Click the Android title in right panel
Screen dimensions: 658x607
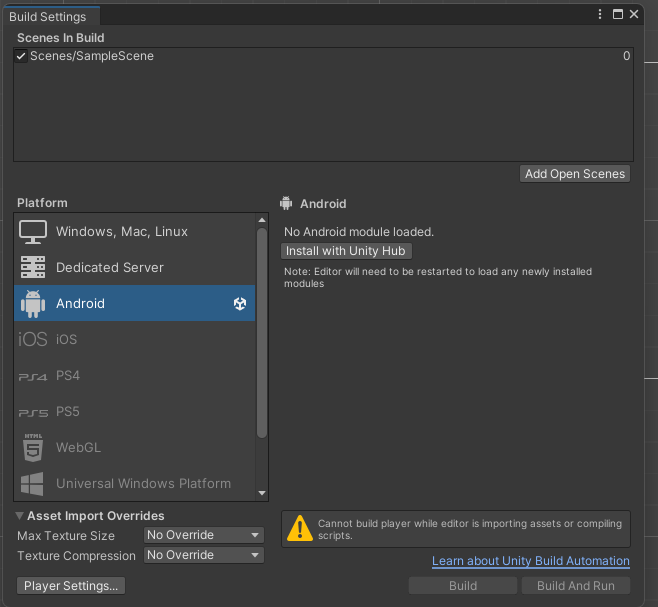click(323, 204)
